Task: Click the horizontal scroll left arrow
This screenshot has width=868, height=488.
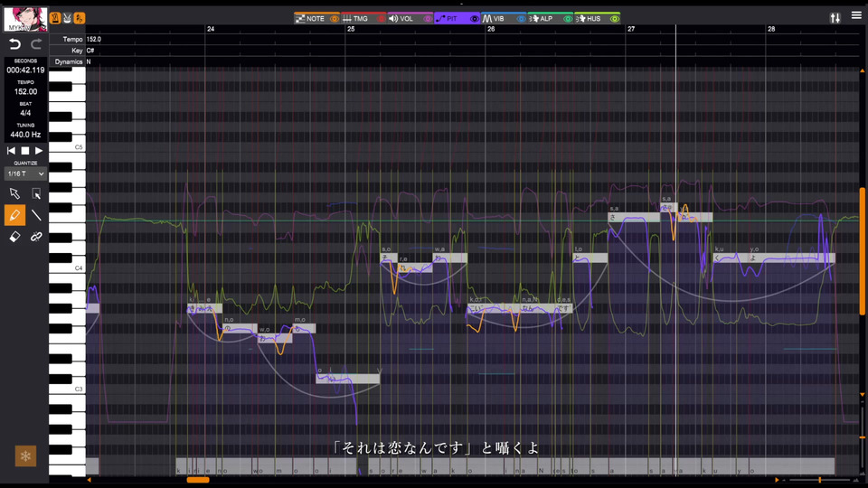Action: [90, 480]
